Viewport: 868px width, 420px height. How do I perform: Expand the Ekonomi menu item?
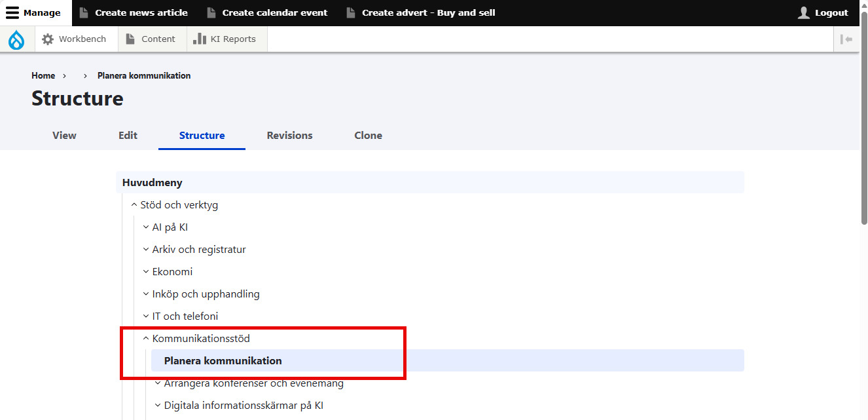[146, 272]
